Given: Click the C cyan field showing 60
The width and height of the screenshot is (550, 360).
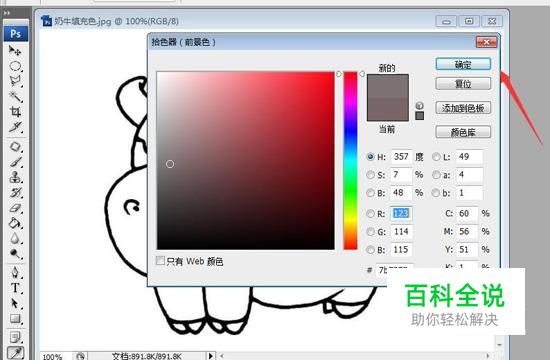Looking at the screenshot, I should tap(467, 213).
